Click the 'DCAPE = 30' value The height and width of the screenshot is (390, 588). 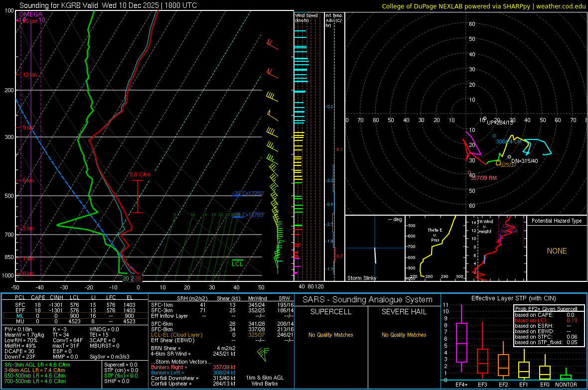[x=19, y=351]
